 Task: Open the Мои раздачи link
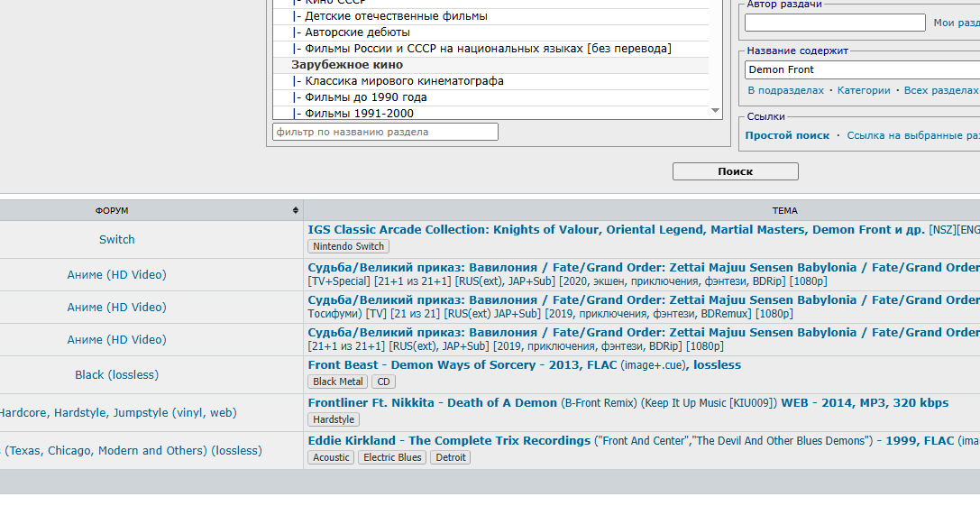click(x=957, y=23)
